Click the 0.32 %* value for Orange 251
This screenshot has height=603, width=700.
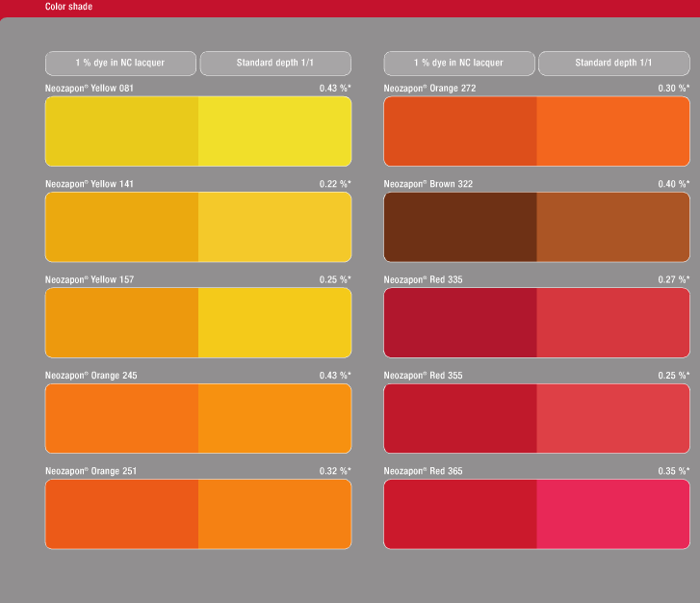[335, 471]
